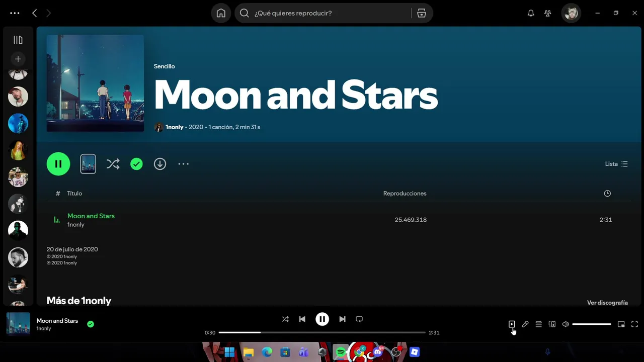The width and height of the screenshot is (644, 362).
Task: Download the single
Action: pos(160,164)
